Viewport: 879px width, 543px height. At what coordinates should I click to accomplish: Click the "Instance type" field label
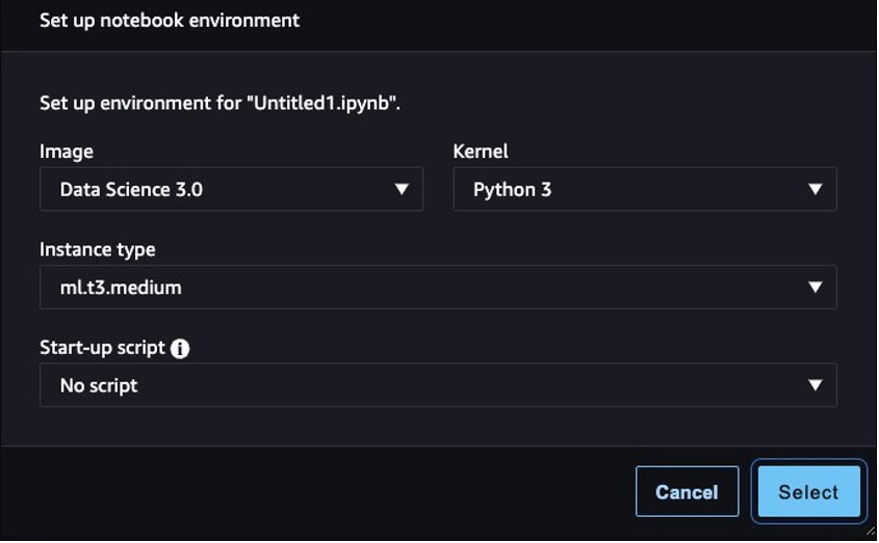(x=97, y=250)
